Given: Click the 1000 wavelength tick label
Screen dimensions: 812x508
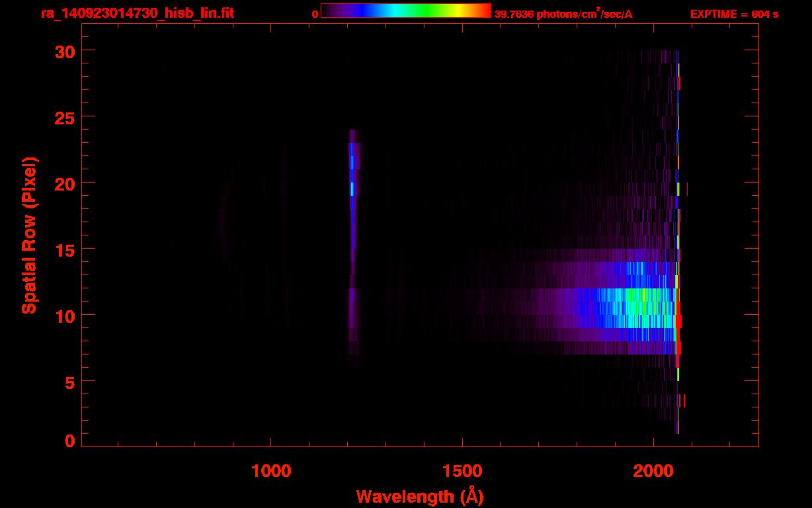Looking at the screenshot, I should (271, 470).
